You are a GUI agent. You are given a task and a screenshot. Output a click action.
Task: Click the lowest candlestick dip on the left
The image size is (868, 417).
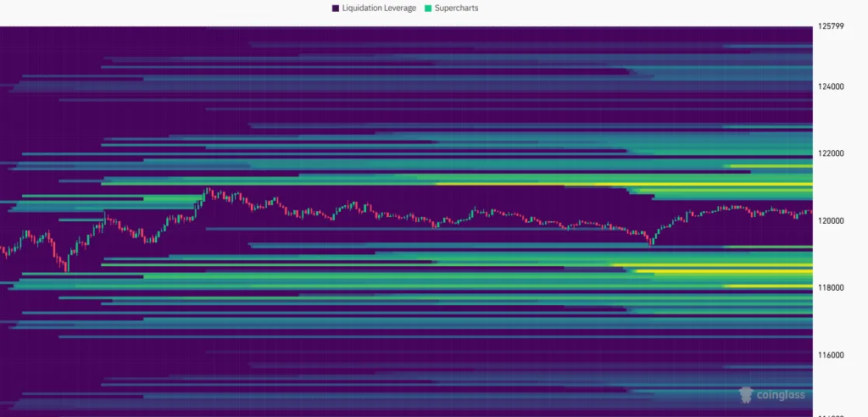pyautogui.click(x=67, y=268)
